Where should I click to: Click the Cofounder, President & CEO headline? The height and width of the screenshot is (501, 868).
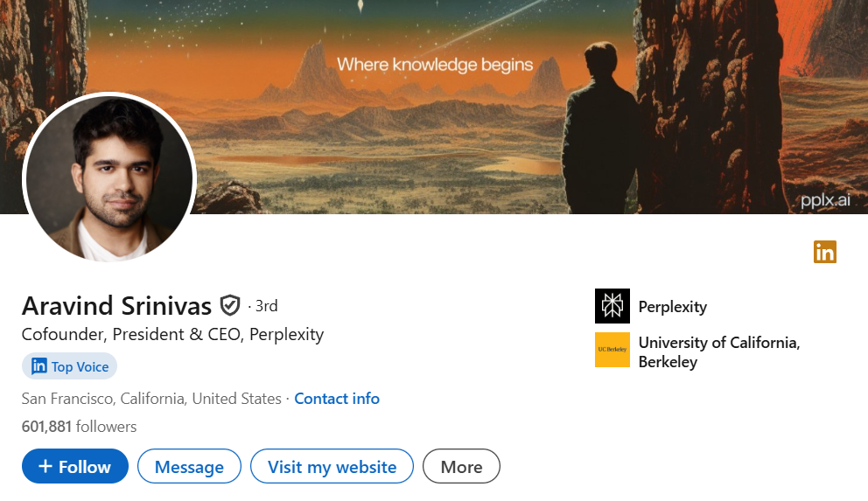coord(172,334)
